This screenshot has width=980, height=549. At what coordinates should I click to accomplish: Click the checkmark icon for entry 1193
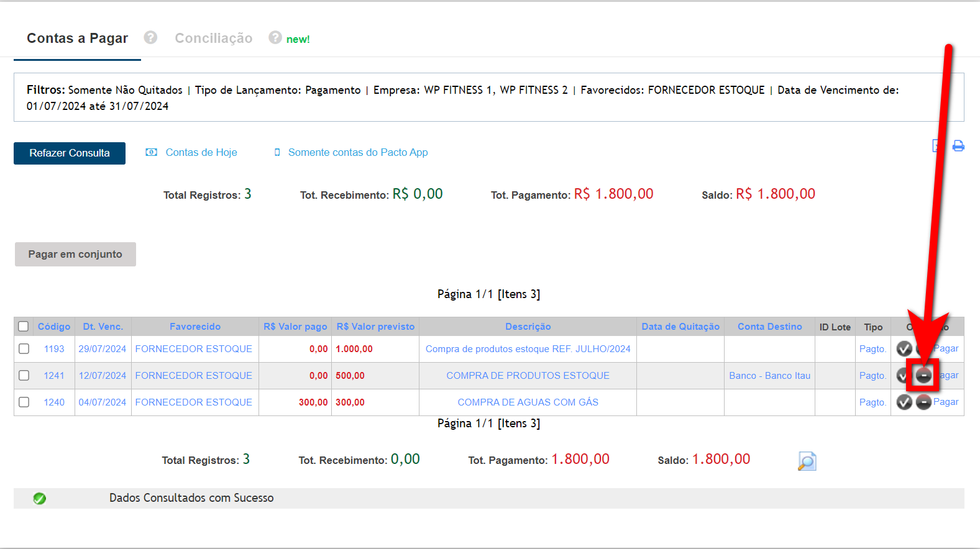pyautogui.click(x=904, y=349)
